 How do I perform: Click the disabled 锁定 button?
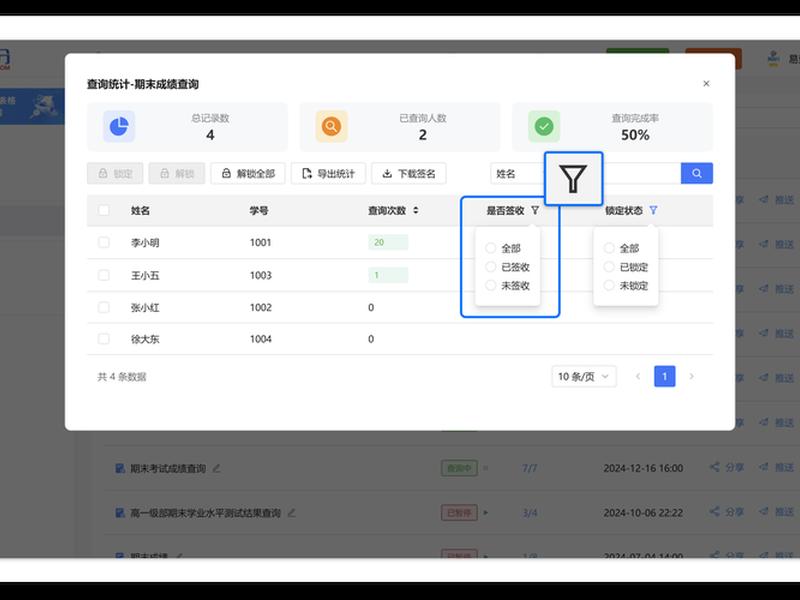[x=115, y=173]
